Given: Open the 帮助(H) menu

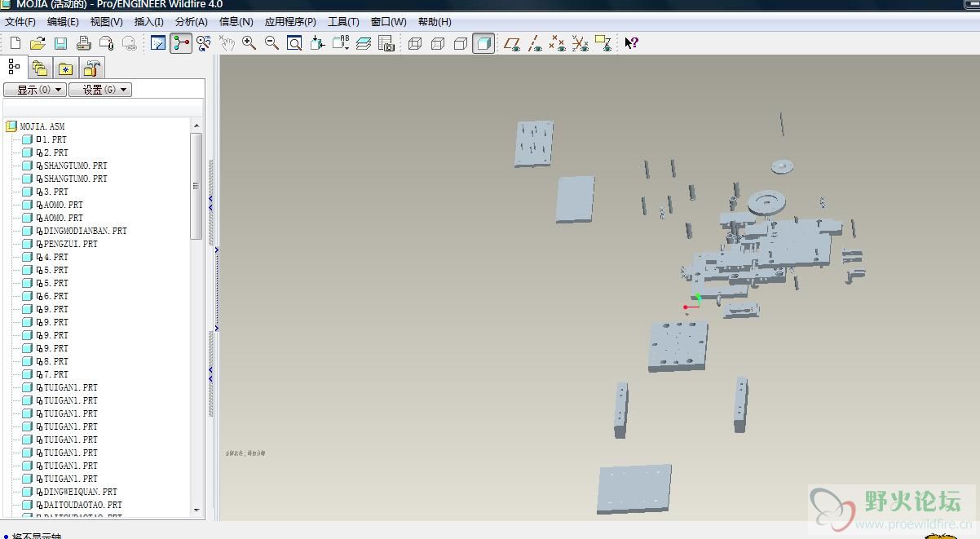Looking at the screenshot, I should [x=435, y=22].
